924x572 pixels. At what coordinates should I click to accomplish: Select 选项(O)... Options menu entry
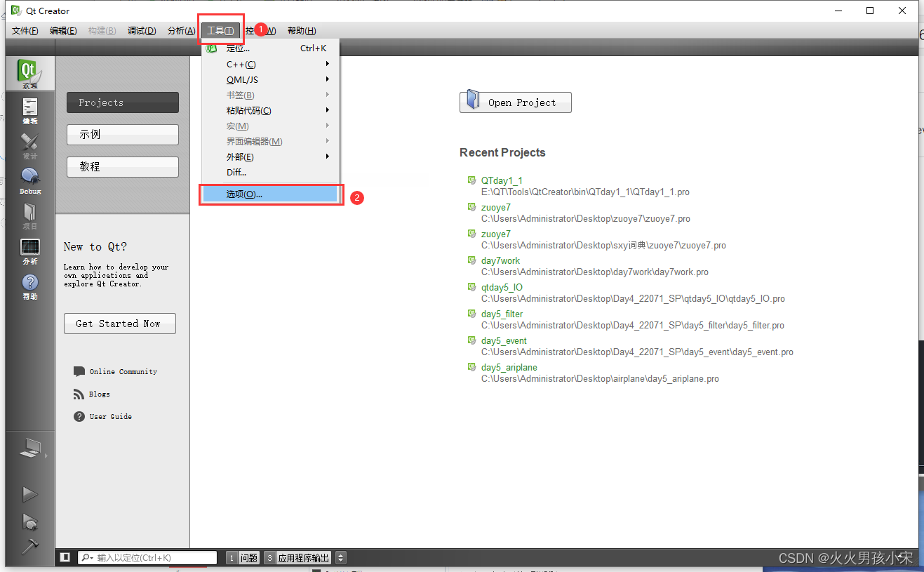[x=271, y=194]
